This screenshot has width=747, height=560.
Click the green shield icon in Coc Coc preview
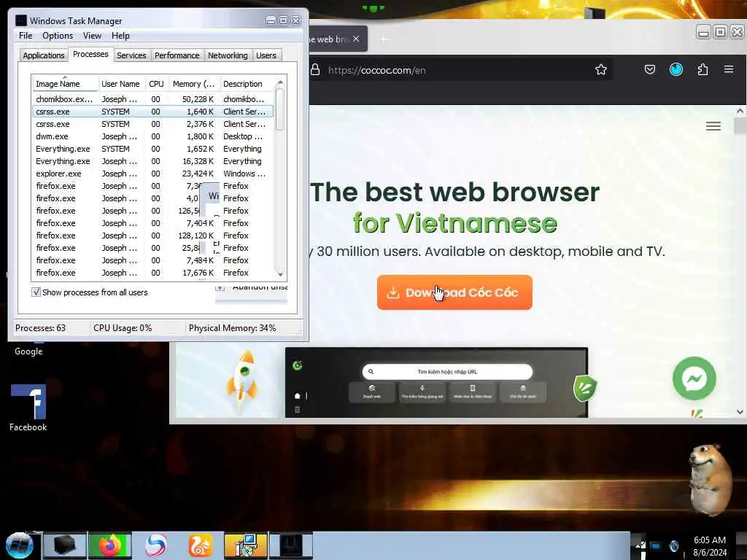click(584, 389)
